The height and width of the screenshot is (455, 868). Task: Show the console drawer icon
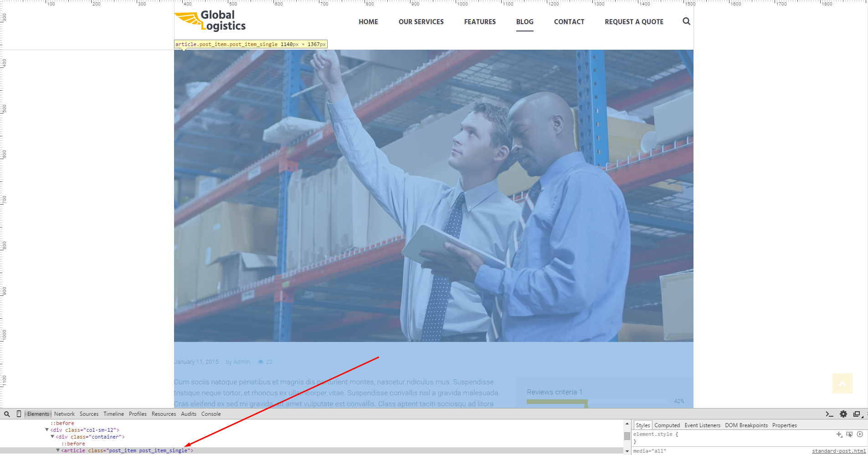click(x=829, y=414)
